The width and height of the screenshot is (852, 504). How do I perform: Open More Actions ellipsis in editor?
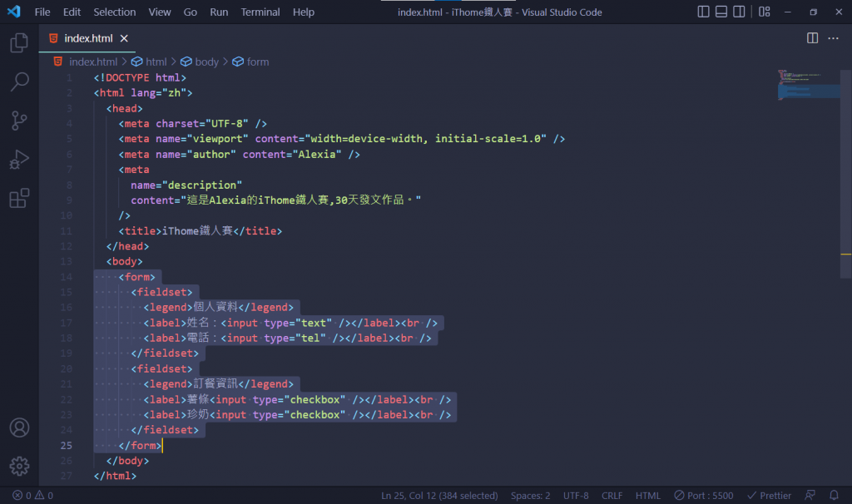(x=833, y=38)
